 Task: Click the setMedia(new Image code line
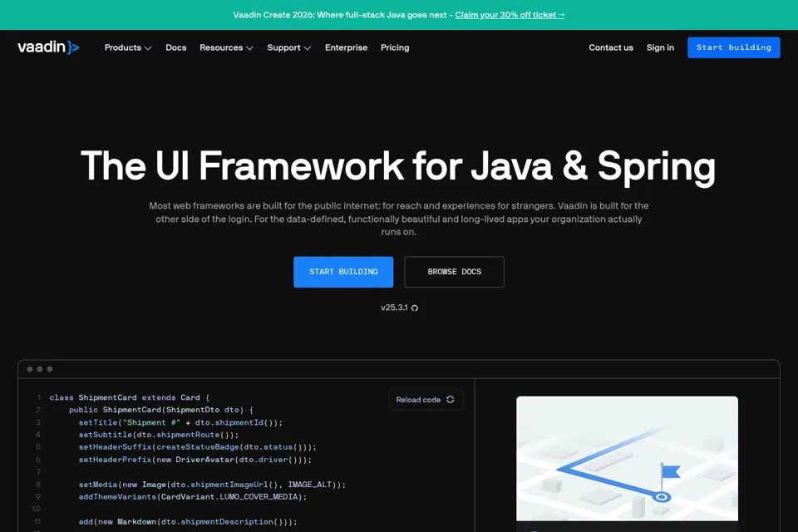click(x=212, y=485)
